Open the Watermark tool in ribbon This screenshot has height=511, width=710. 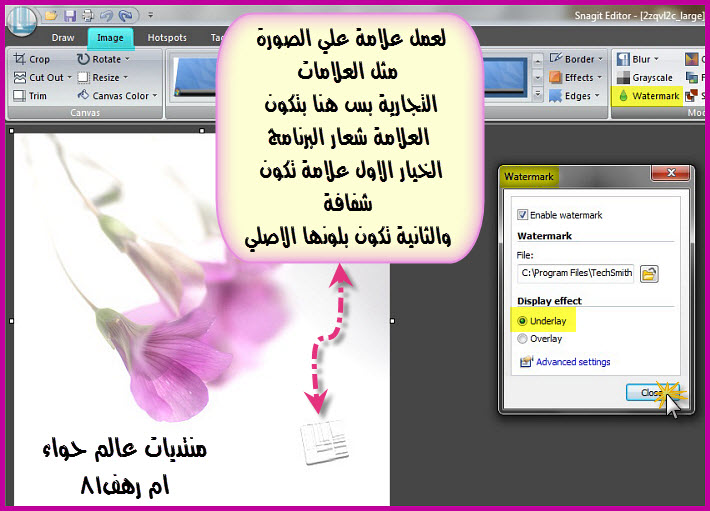coord(649,96)
